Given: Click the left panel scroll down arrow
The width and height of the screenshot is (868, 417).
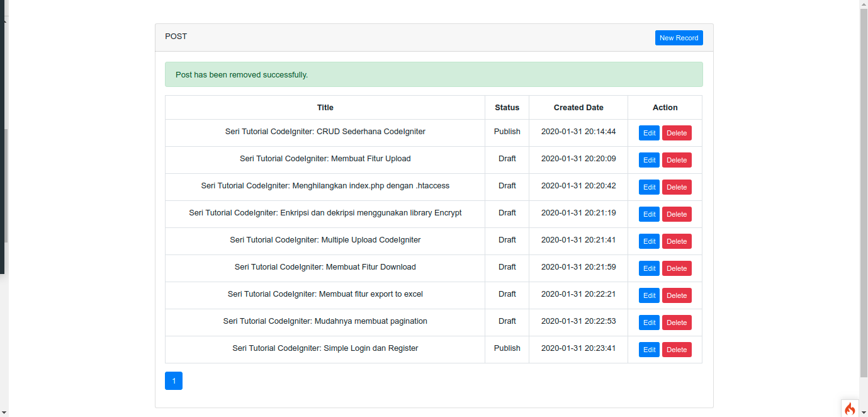Looking at the screenshot, I should pos(4,413).
